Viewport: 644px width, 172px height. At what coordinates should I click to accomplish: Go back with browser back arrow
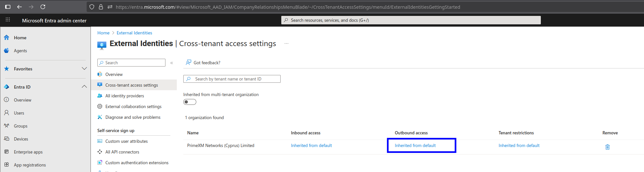click(x=19, y=7)
